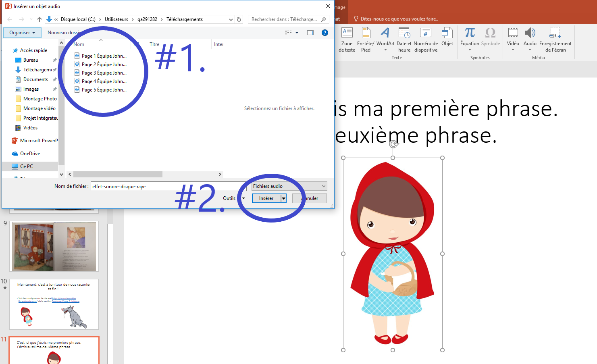This screenshot has height=364, width=597.
Task: Click rotation handle above the image
Action: click(393, 144)
